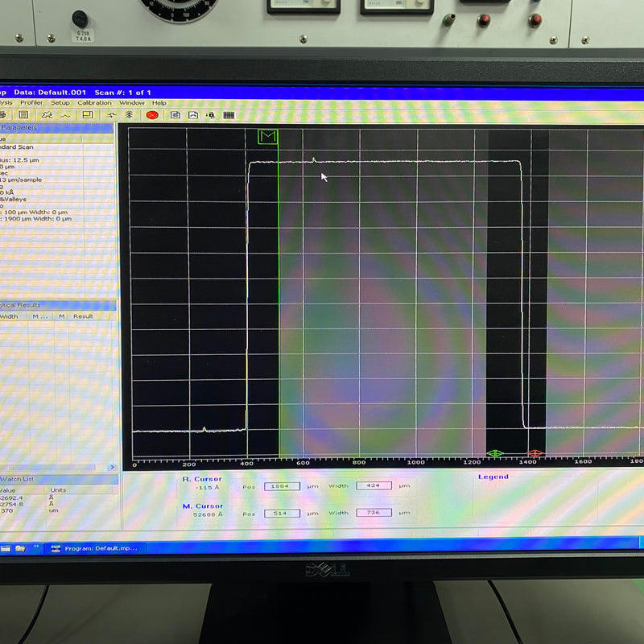Open the Calibration menu
Viewport: 644px width, 644px height.
(94, 103)
